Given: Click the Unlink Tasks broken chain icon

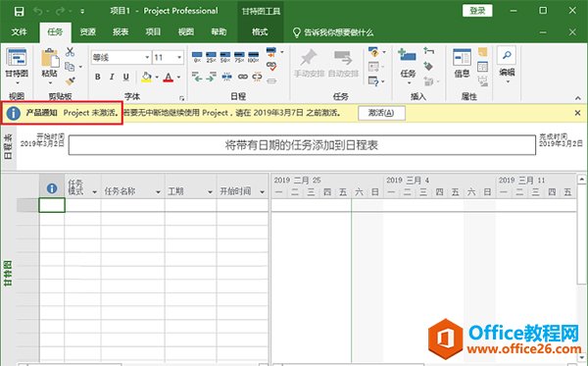Looking at the screenshot, I should click(x=257, y=77).
